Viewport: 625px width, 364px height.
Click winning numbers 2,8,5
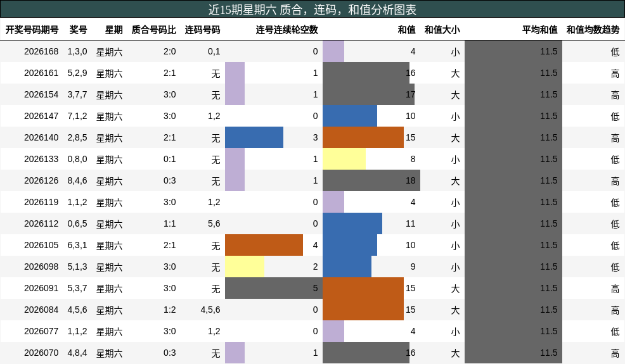click(x=77, y=137)
